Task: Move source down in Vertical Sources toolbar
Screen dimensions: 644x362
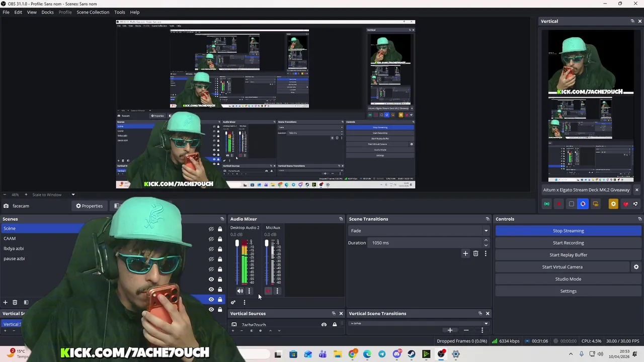Action: pyautogui.click(x=279, y=330)
